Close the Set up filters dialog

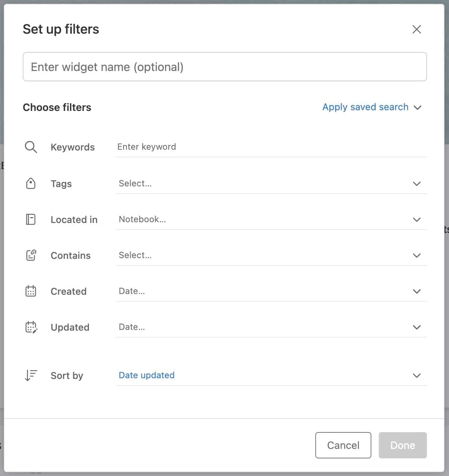coord(417,29)
